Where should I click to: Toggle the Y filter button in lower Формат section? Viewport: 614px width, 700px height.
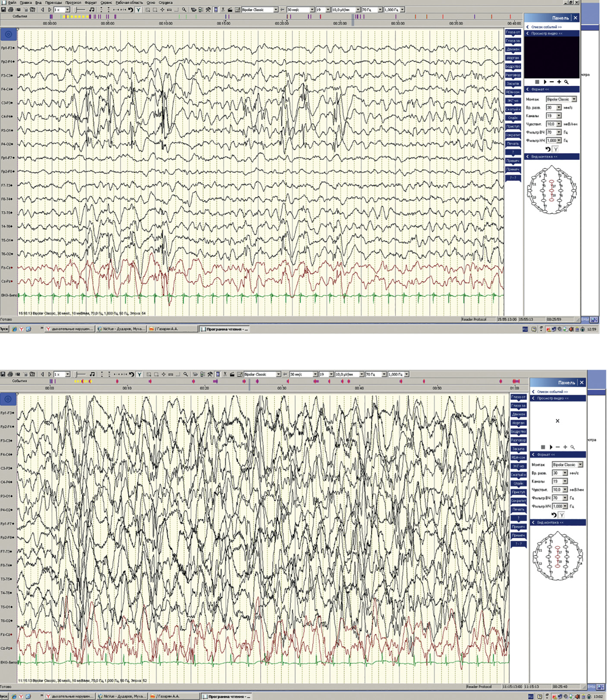click(562, 515)
